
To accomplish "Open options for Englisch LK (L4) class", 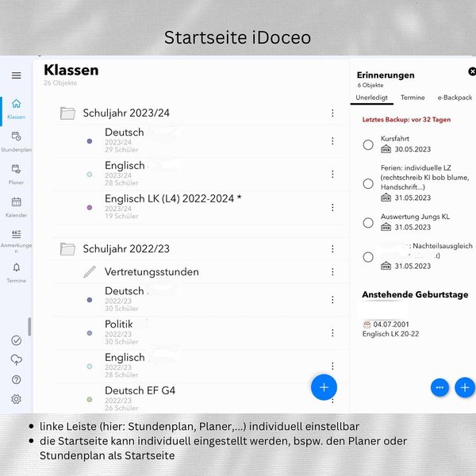I will tap(332, 207).
